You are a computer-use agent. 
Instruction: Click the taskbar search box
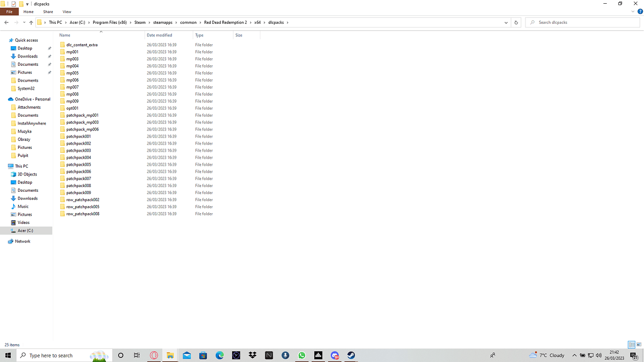[x=64, y=355]
